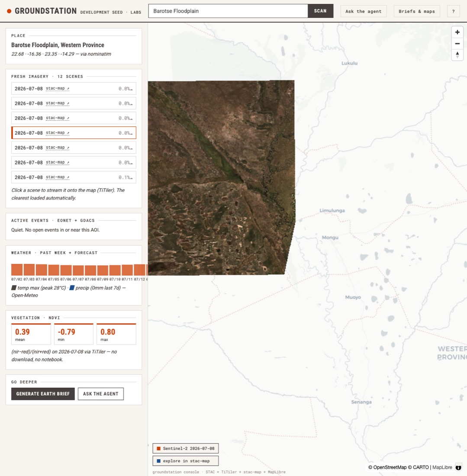The image size is (467, 476).
Task: Click the FRESH IMAGERY 12 SCENES heading
Action: click(x=47, y=77)
